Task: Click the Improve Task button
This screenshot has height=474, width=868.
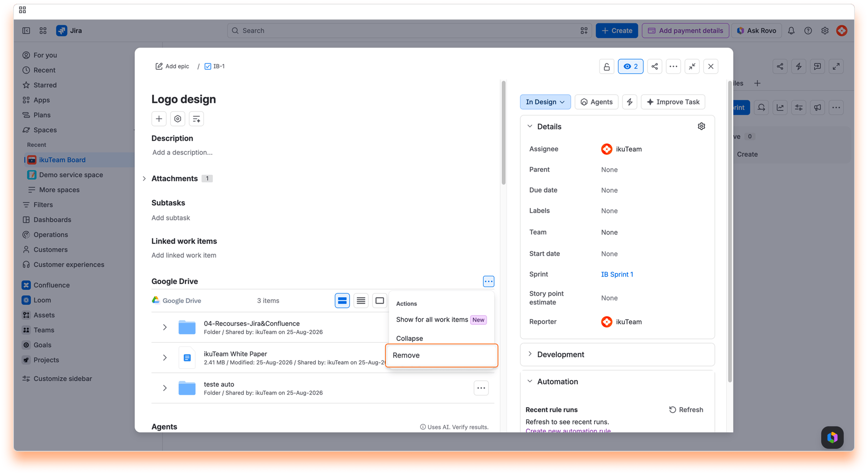Action: tap(673, 102)
